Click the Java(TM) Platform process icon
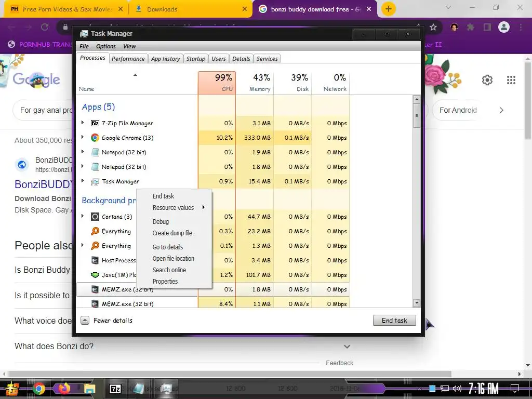This screenshot has height=399, width=532. [95, 275]
